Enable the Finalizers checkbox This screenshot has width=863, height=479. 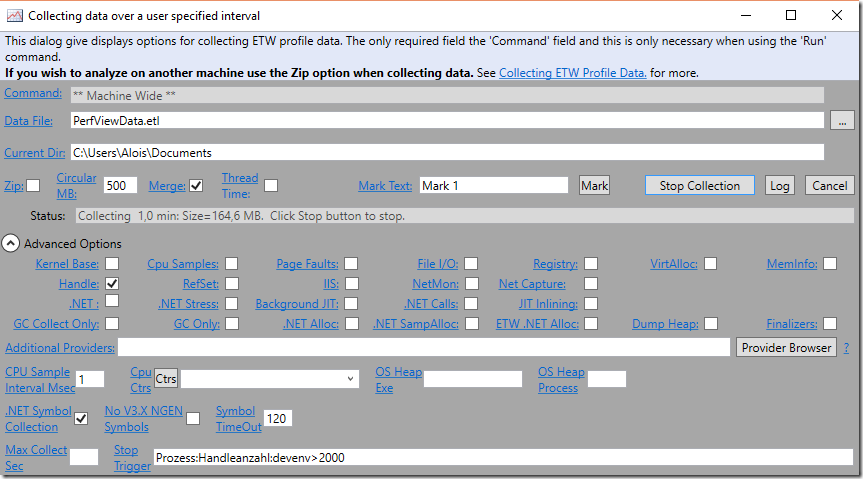tap(830, 323)
